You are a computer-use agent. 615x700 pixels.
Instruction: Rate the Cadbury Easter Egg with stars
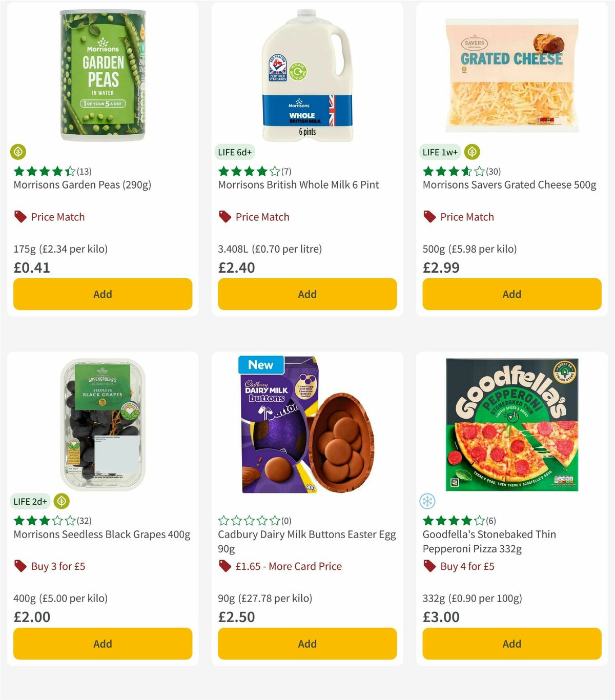coord(250,520)
